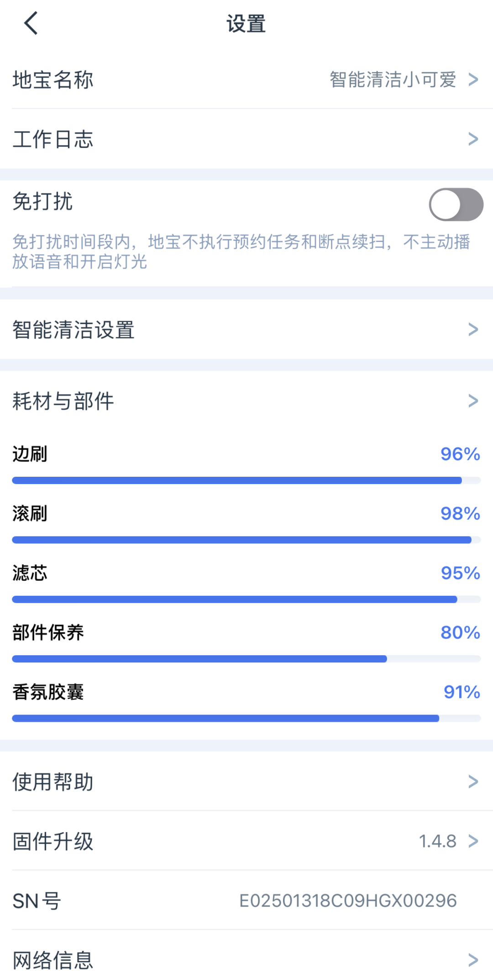
Task: Open 智能清洁设置 menu item
Action: 73,329
